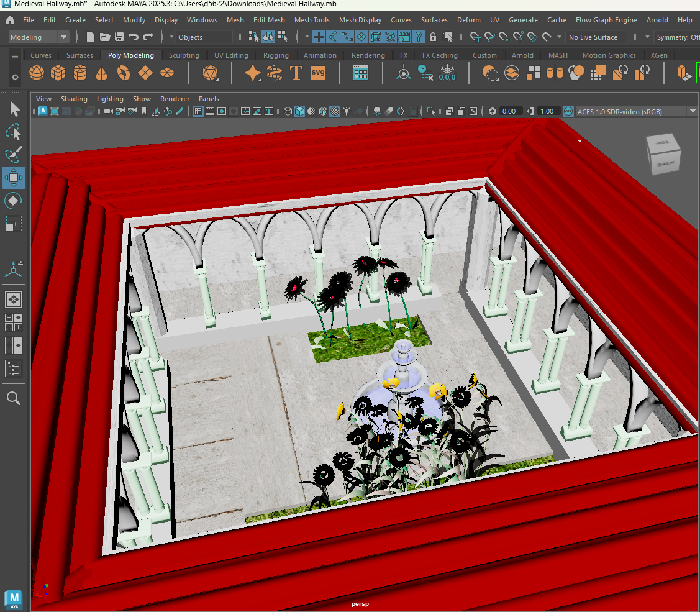Select the polygon Type (T) tool on the shelf
This screenshot has height=612, width=700.
coord(296,73)
